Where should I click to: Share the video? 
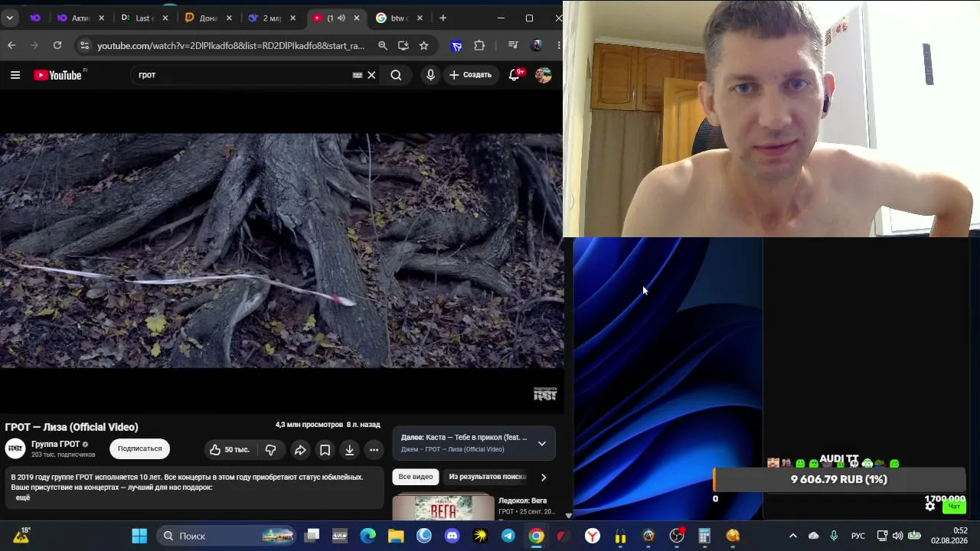click(x=300, y=450)
